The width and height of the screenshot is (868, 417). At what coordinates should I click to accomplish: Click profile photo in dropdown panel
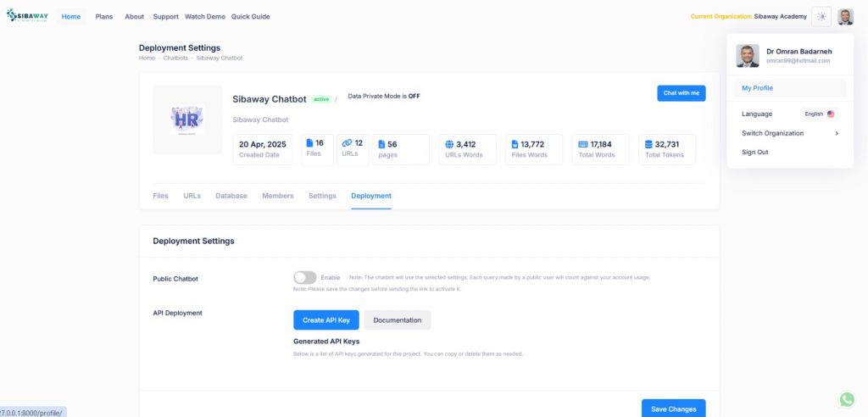click(748, 56)
